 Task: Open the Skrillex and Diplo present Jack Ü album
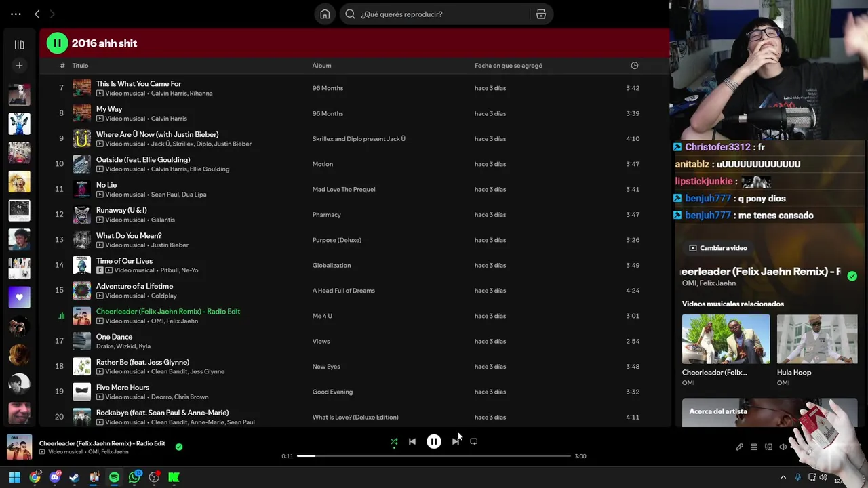point(359,139)
